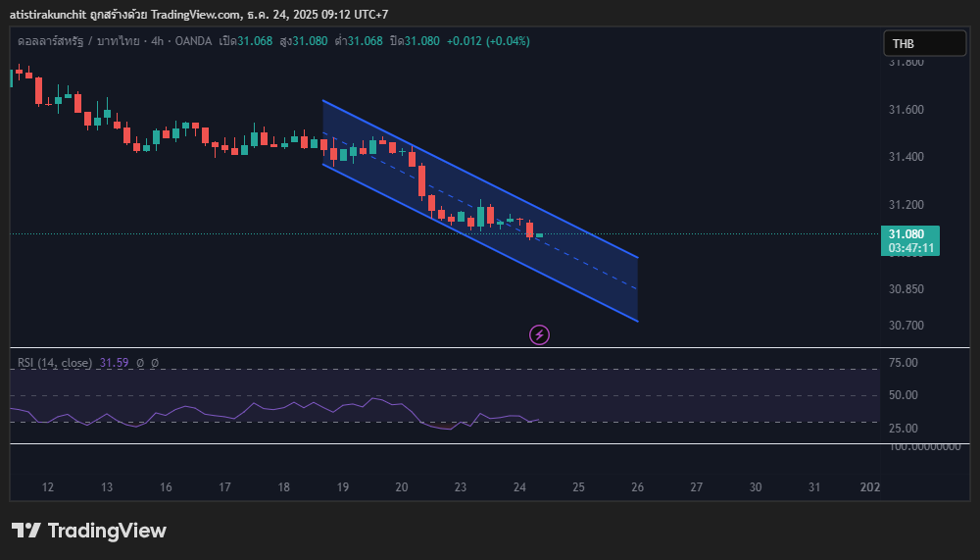Click date 19 on the time axis

(x=343, y=487)
